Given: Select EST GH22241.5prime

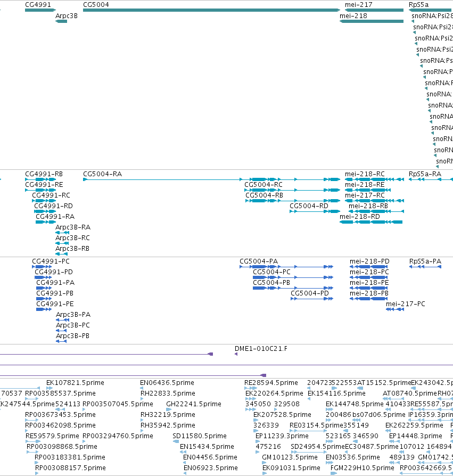Looking at the screenshot, I should coord(194,404).
